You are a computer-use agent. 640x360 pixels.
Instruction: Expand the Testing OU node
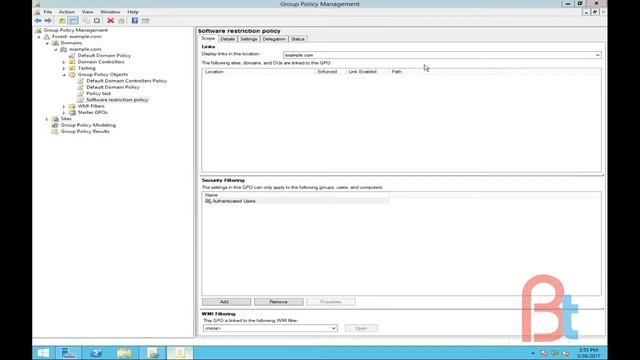pos(64,68)
